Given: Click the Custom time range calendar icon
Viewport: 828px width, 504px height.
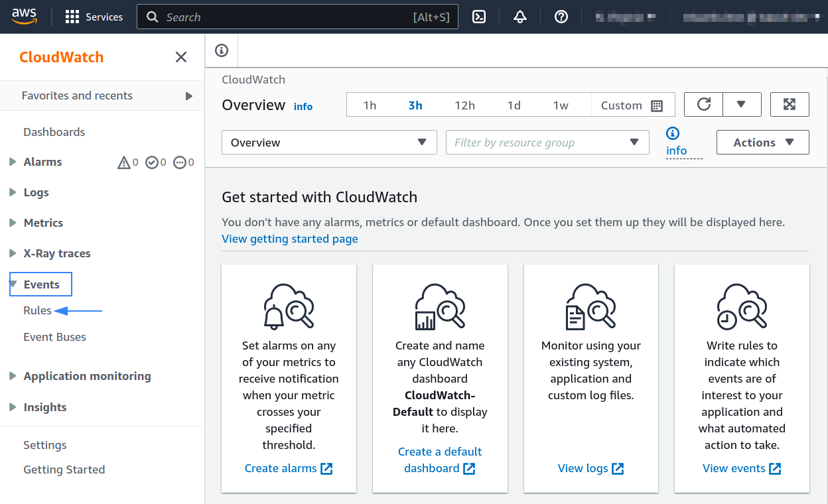Looking at the screenshot, I should click(x=657, y=105).
